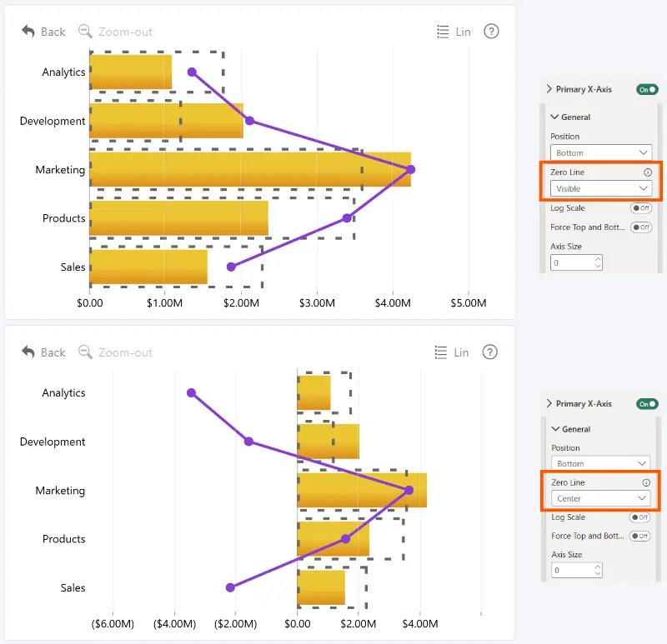This screenshot has width=667, height=644.
Task: Click info icon beside Zero Line set to Center
Action: click(646, 482)
